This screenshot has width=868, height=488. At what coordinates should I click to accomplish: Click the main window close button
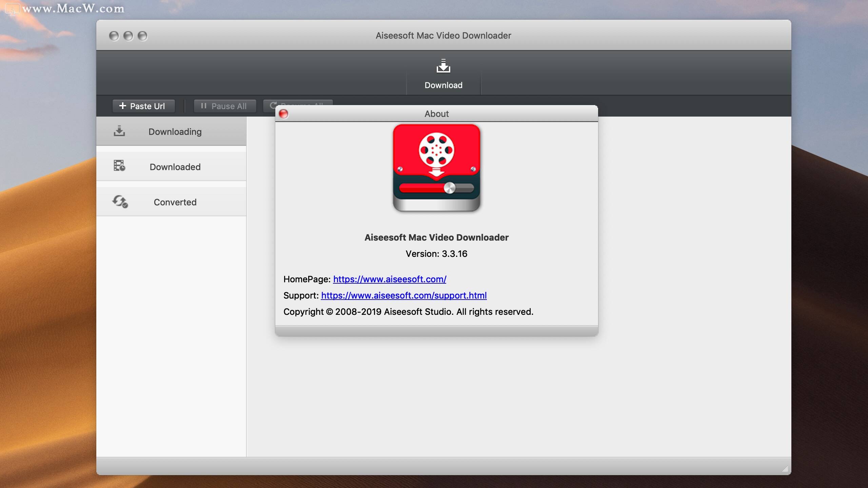pyautogui.click(x=114, y=36)
